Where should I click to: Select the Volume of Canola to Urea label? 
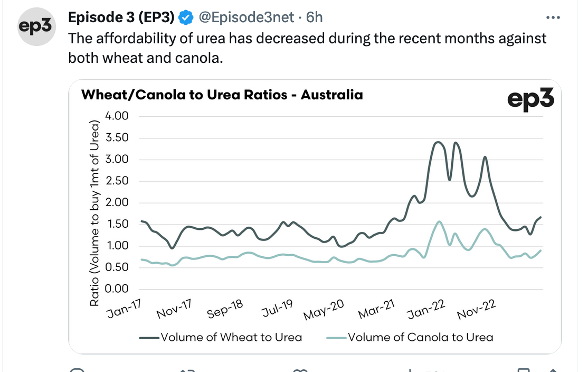click(420, 337)
